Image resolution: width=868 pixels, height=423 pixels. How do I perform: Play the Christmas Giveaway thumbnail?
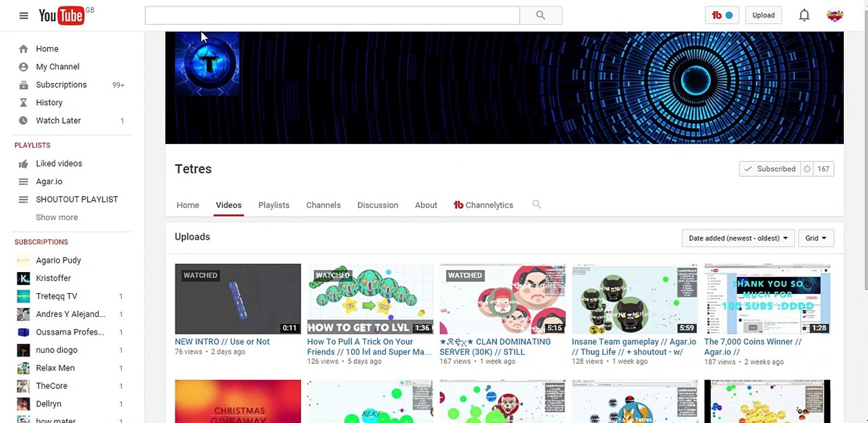point(238,401)
